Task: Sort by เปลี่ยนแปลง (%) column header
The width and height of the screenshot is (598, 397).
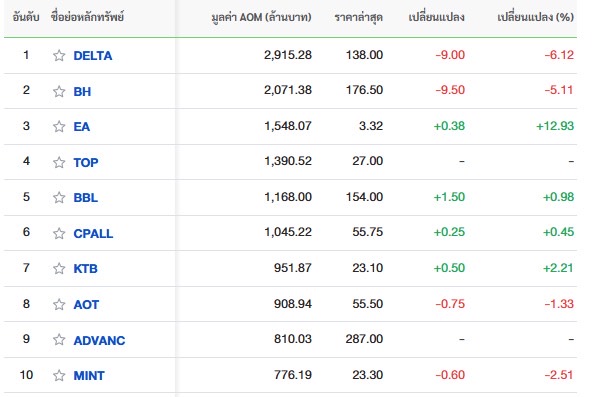Action: [x=535, y=17]
